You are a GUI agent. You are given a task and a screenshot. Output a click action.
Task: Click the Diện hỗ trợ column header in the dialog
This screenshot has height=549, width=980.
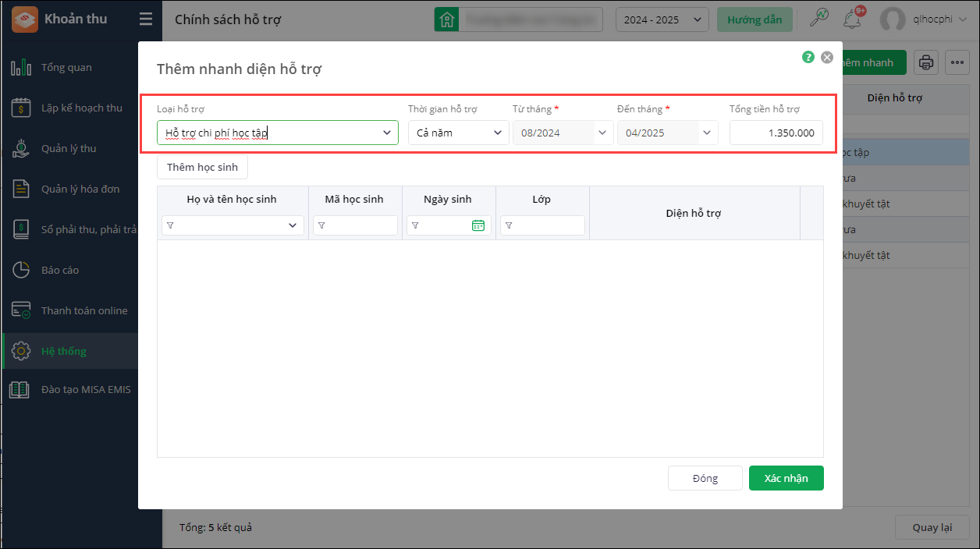tap(694, 213)
